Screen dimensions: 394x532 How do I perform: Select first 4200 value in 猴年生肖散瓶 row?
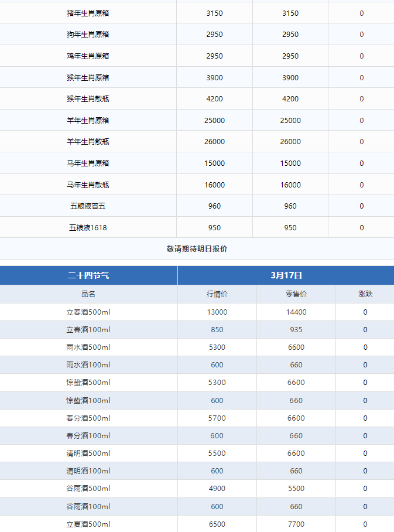coord(215,99)
